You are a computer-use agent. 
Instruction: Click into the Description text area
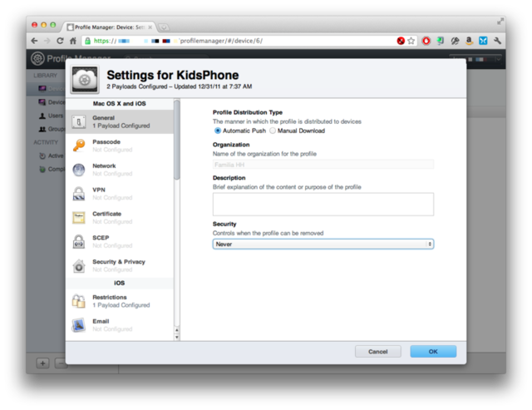coord(323,205)
